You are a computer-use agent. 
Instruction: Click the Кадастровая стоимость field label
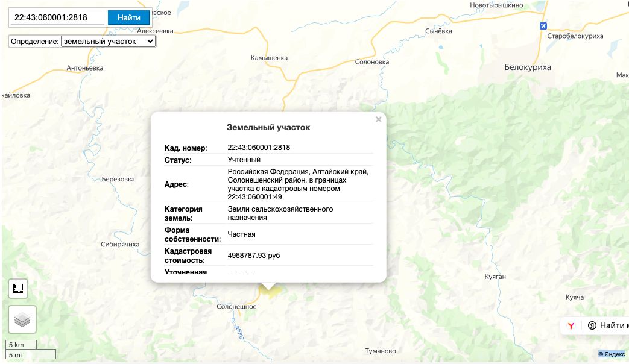pyautogui.click(x=188, y=256)
